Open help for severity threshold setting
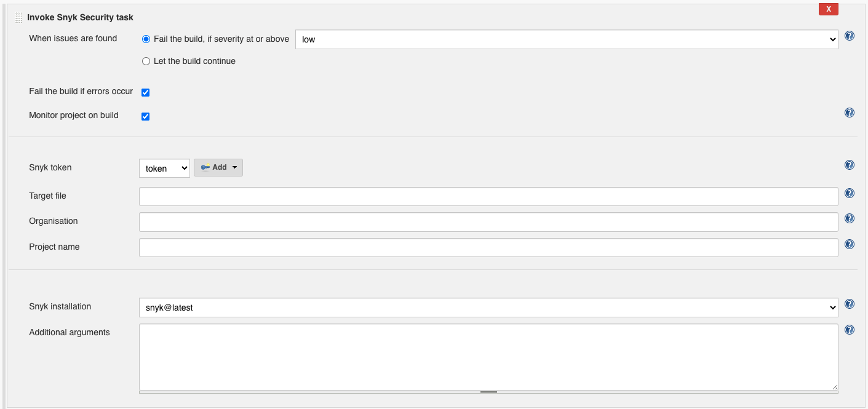The height and width of the screenshot is (409, 868). point(850,36)
